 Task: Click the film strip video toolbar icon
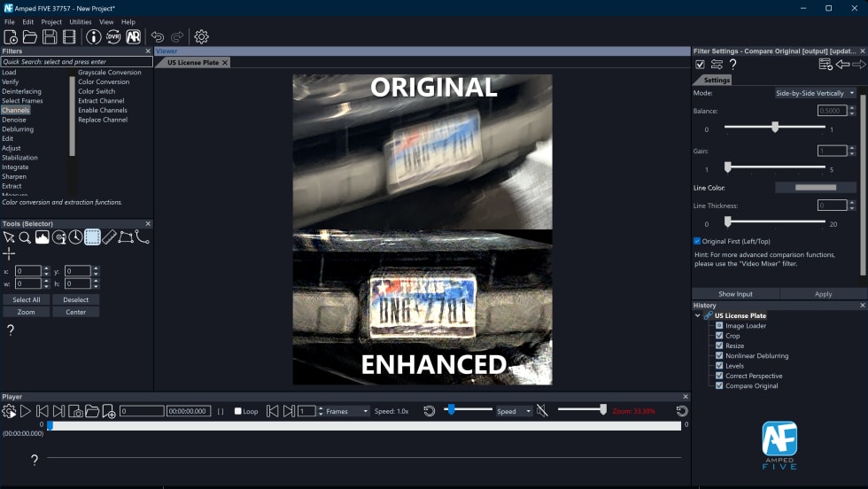pyautogui.click(x=69, y=37)
